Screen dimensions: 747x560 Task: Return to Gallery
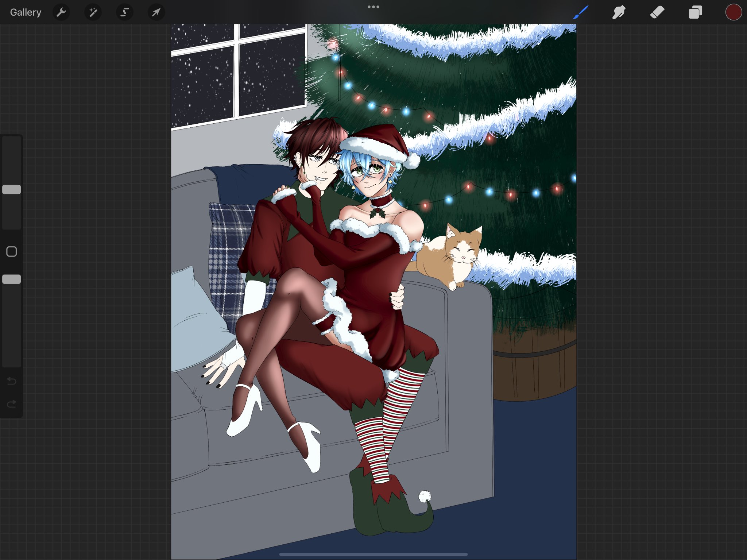tap(26, 12)
